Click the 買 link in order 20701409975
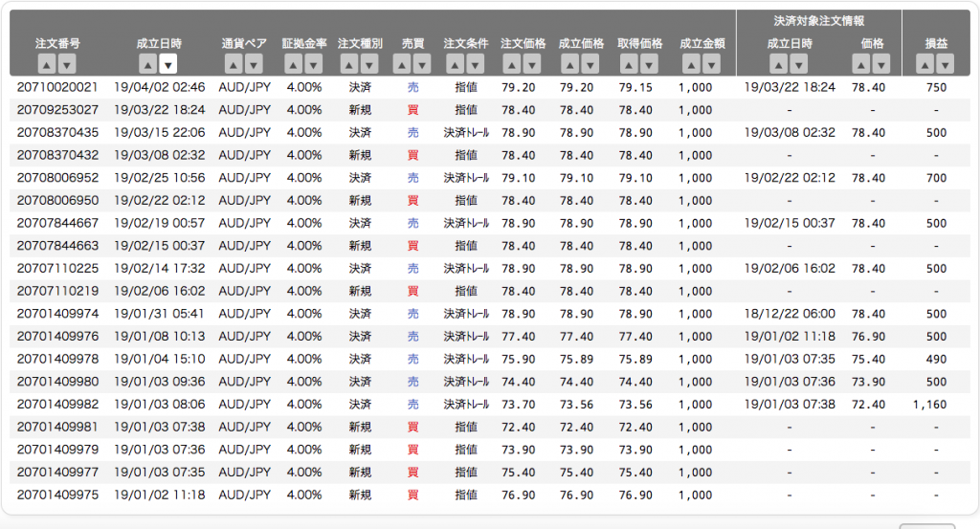 413,495
